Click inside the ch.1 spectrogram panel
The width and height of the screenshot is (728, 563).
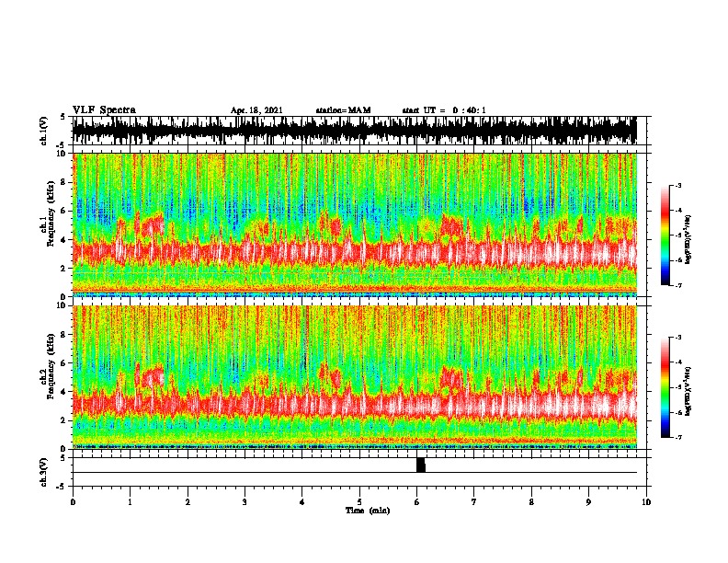coord(354,224)
